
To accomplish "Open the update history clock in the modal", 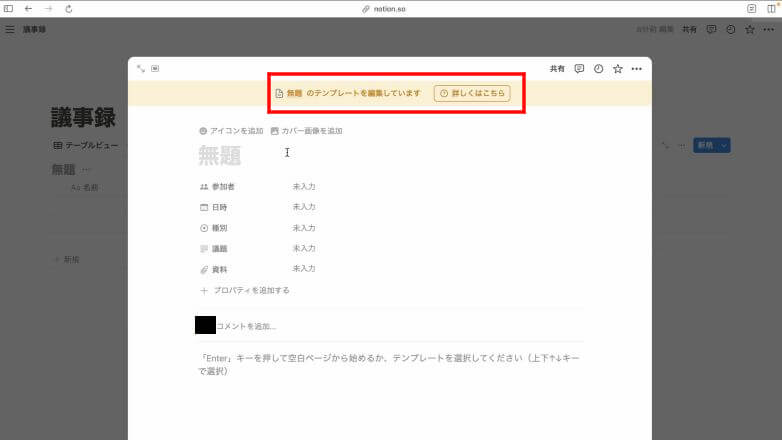I will point(598,69).
